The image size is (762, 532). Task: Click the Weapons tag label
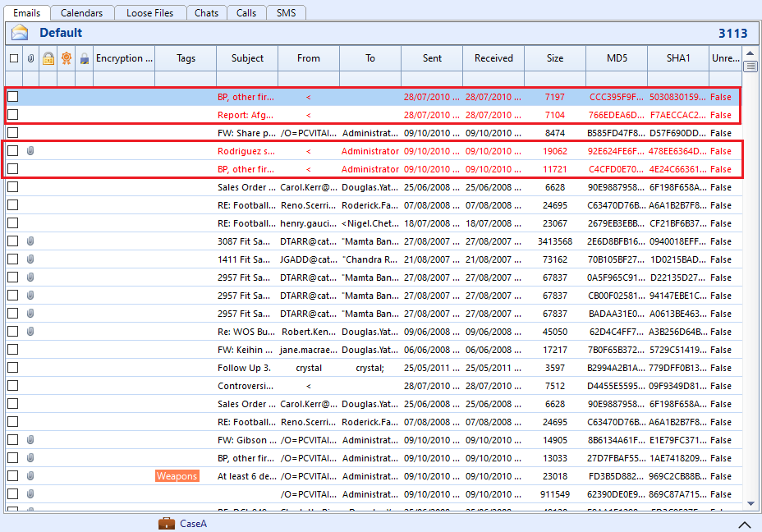click(x=177, y=476)
